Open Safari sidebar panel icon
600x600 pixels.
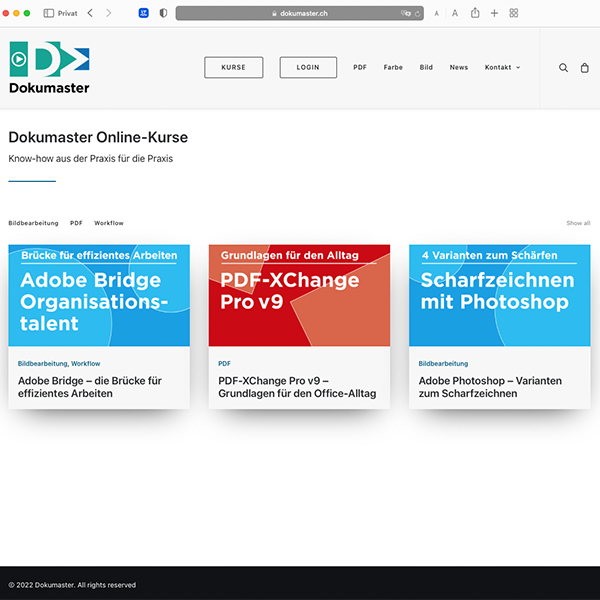[49, 13]
